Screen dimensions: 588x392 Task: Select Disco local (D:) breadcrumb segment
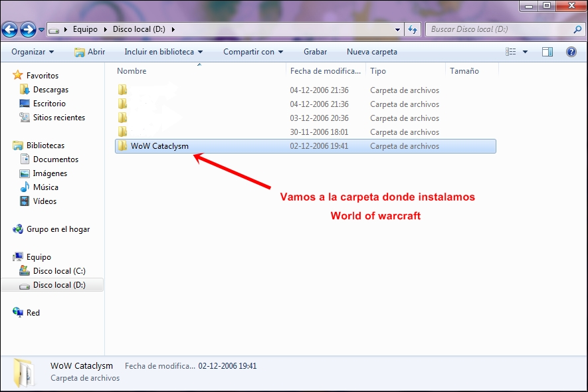pyautogui.click(x=139, y=29)
